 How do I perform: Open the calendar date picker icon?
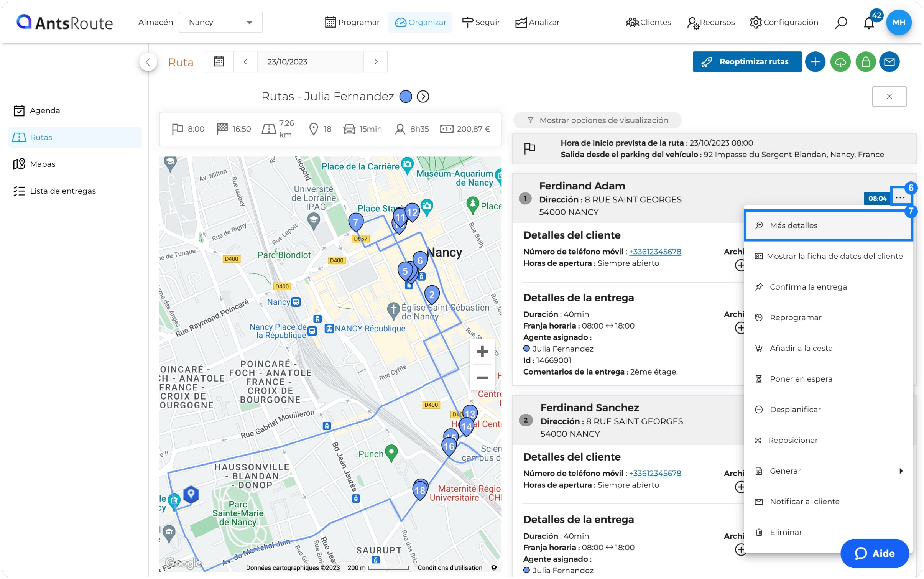pos(219,61)
